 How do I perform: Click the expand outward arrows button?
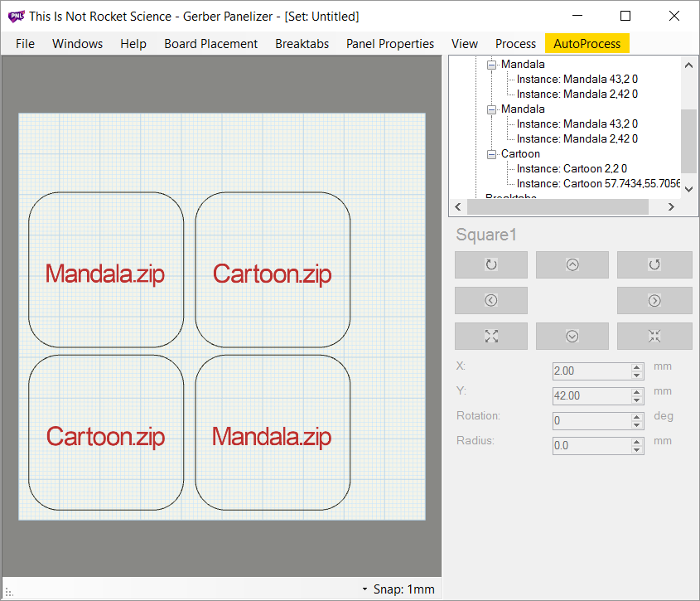click(490, 336)
